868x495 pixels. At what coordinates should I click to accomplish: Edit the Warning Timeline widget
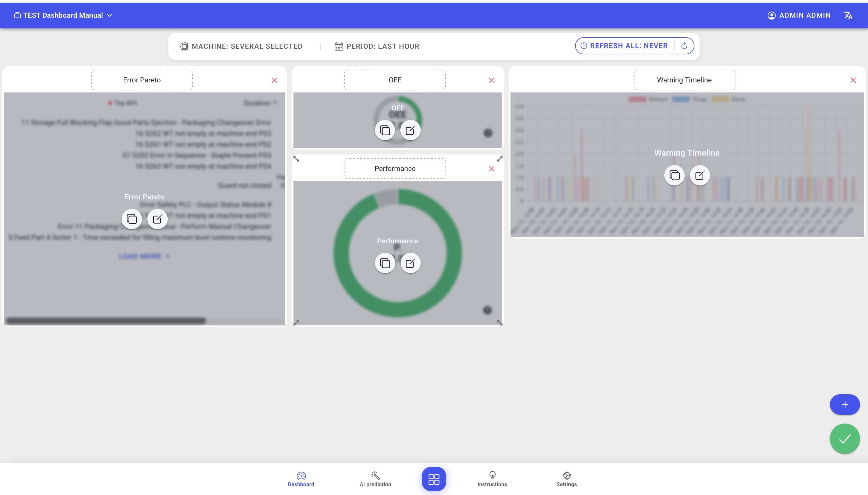coord(700,175)
